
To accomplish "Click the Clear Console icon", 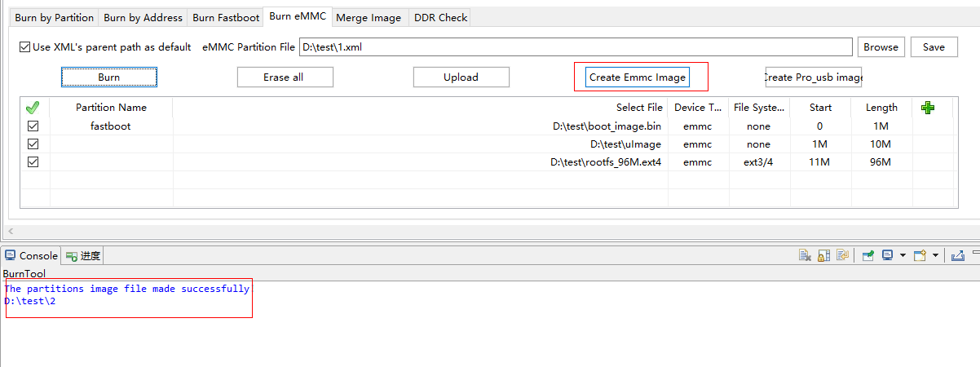I will point(805,256).
